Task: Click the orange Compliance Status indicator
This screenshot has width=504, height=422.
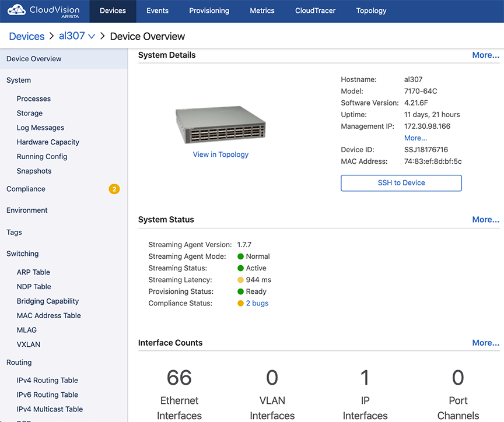Action: pyautogui.click(x=240, y=303)
